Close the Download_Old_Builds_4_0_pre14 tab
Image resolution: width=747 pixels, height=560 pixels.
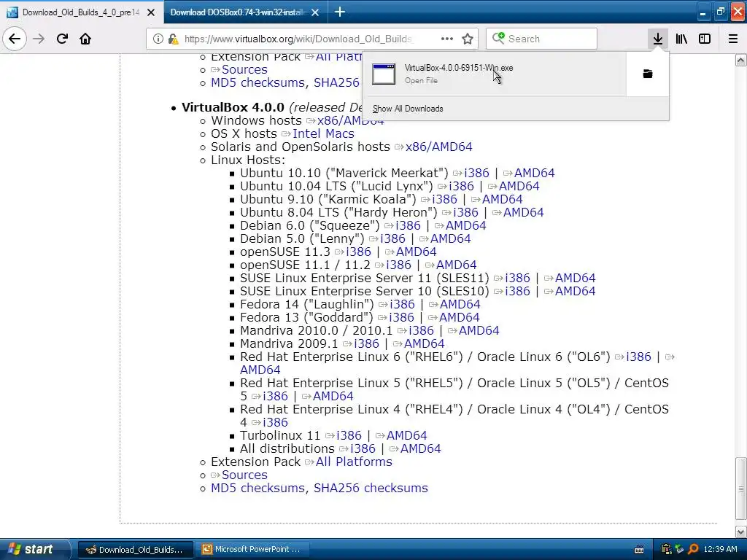151,12
